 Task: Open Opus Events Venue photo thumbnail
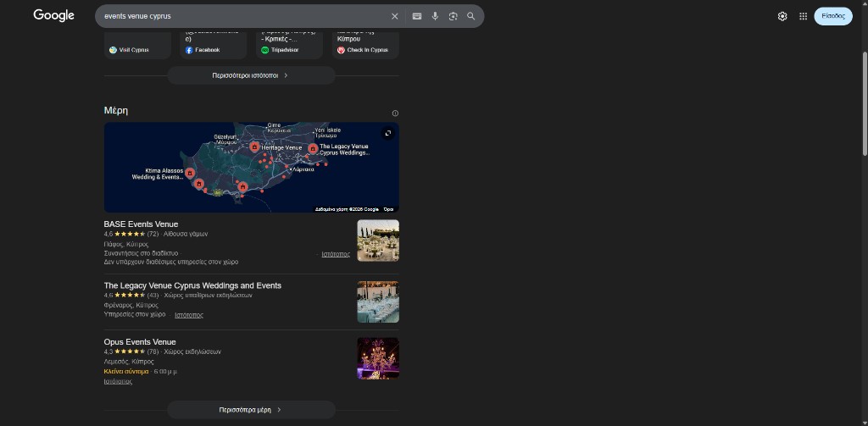pyautogui.click(x=378, y=358)
